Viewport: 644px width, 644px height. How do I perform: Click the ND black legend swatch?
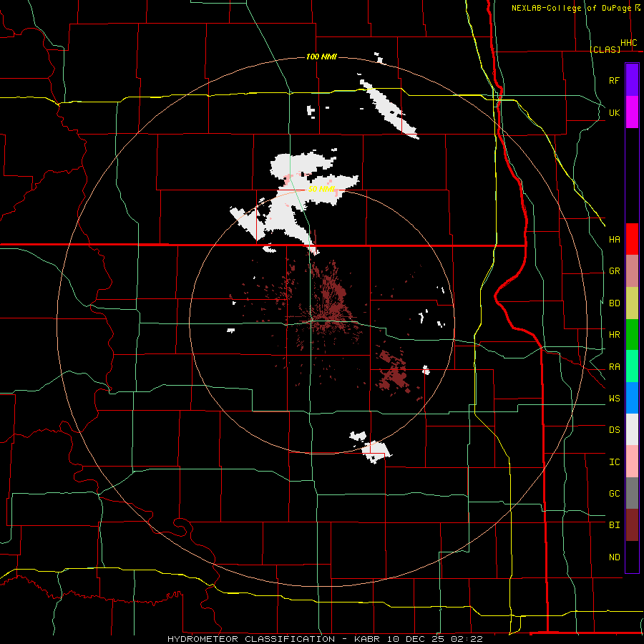tap(632, 557)
